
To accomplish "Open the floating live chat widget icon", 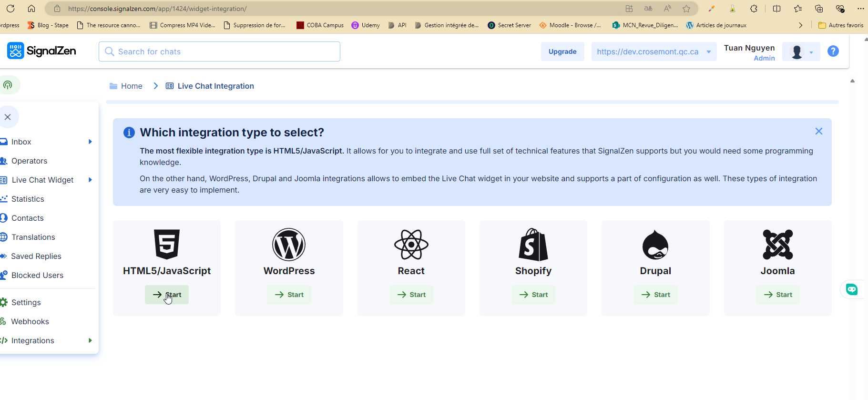I will [851, 289].
